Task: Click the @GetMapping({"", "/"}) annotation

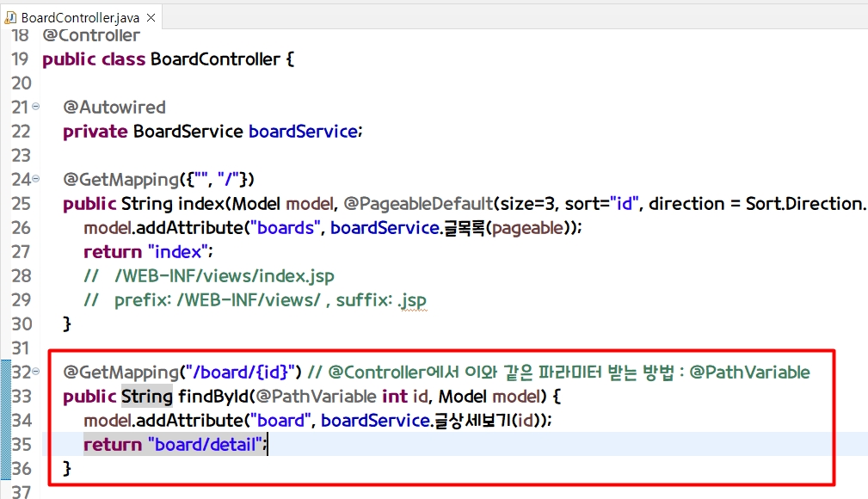Action: [x=159, y=180]
